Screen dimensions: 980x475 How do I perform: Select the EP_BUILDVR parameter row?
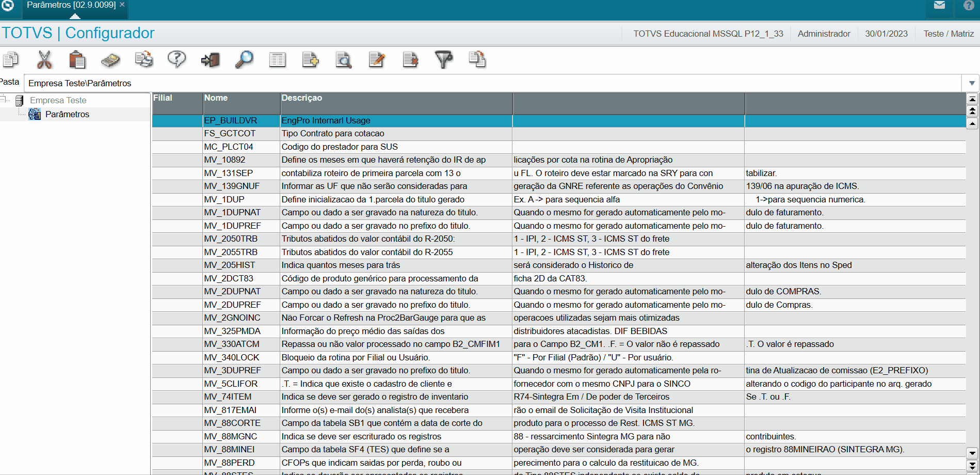click(x=559, y=120)
